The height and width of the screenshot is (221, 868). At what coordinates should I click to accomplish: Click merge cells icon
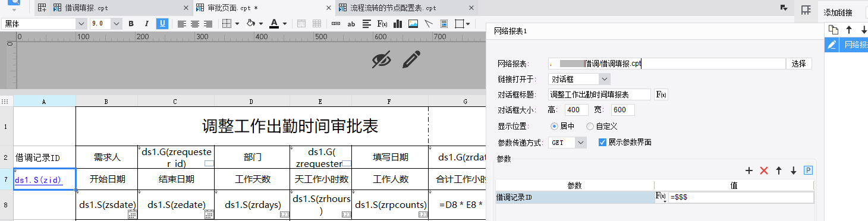301,24
